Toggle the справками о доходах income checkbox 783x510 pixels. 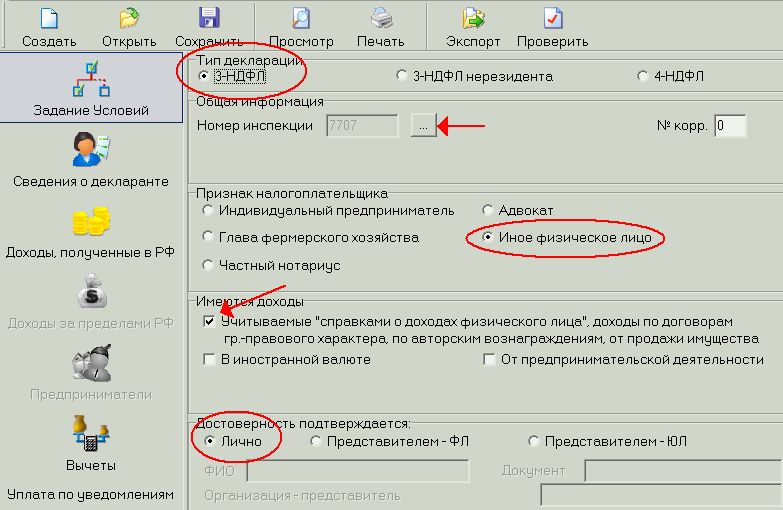(210, 321)
